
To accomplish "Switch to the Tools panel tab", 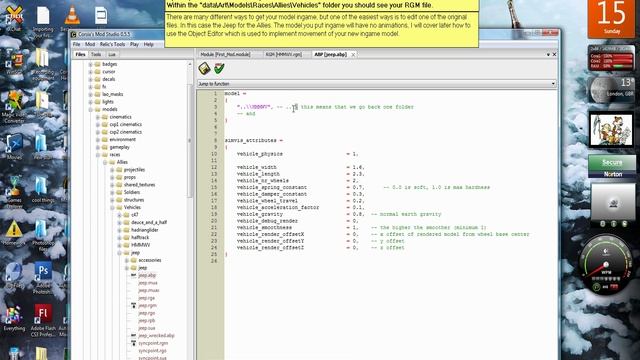I will pyautogui.click(x=96, y=54).
